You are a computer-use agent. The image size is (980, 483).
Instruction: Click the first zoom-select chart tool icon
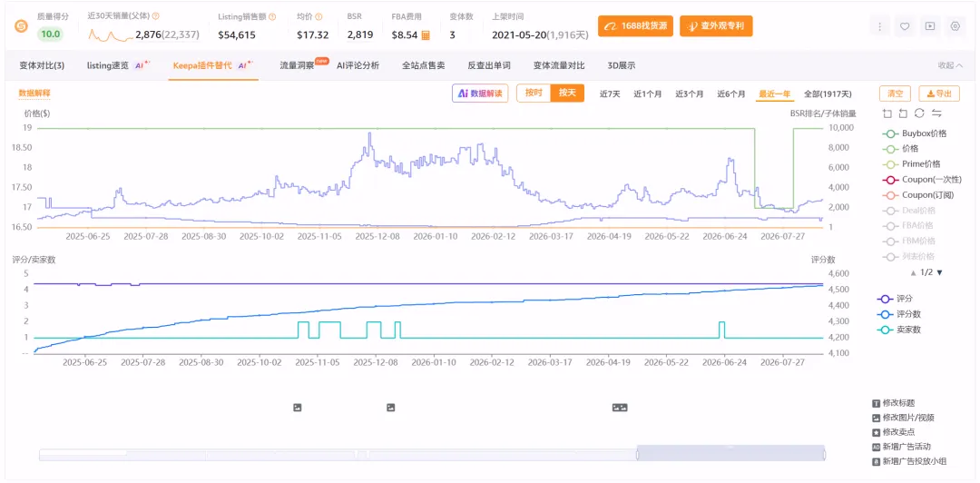pos(887,113)
